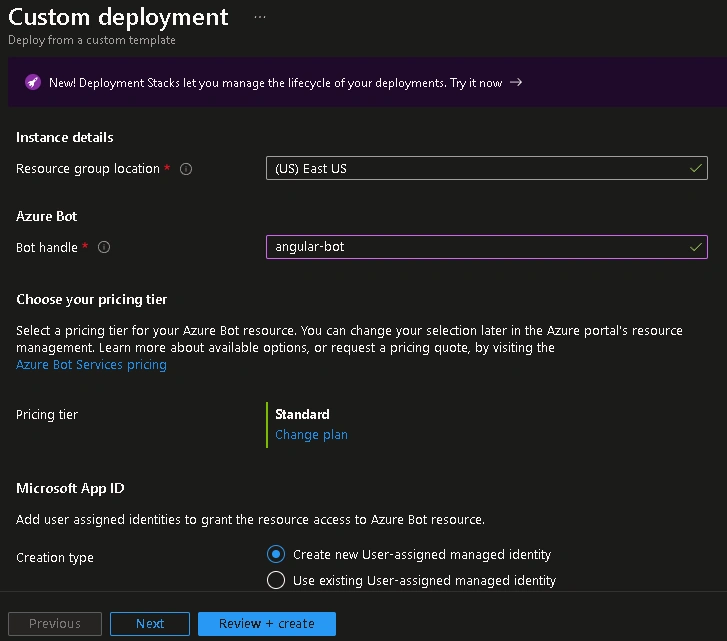Open the Resource group location dropdown
The image size is (727, 641).
[486, 168]
